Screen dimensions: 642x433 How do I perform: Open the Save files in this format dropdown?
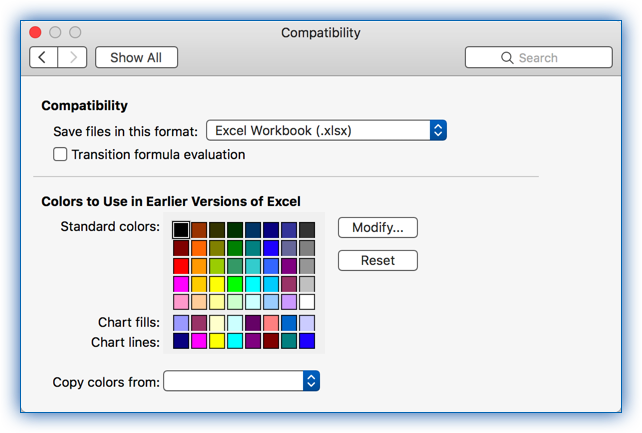click(326, 131)
